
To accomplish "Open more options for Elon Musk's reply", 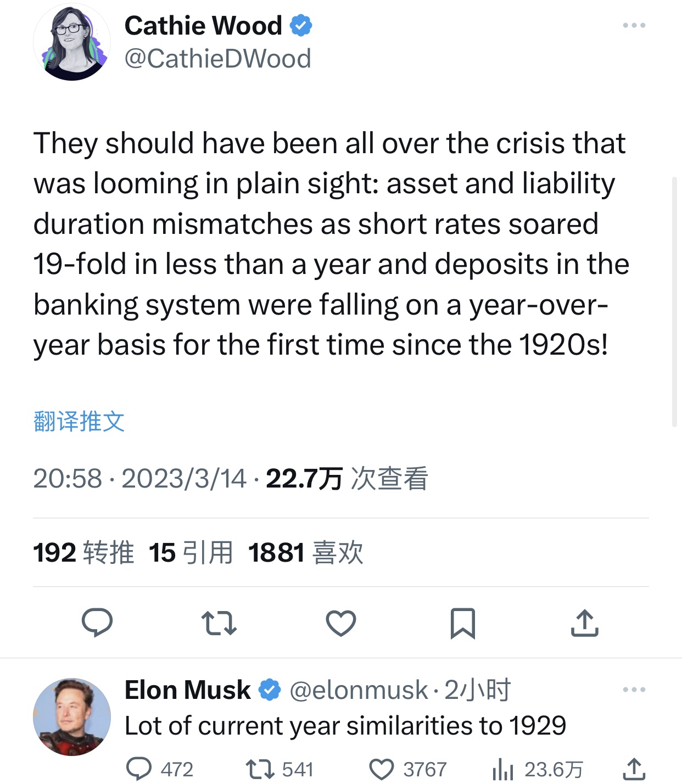I will (634, 690).
